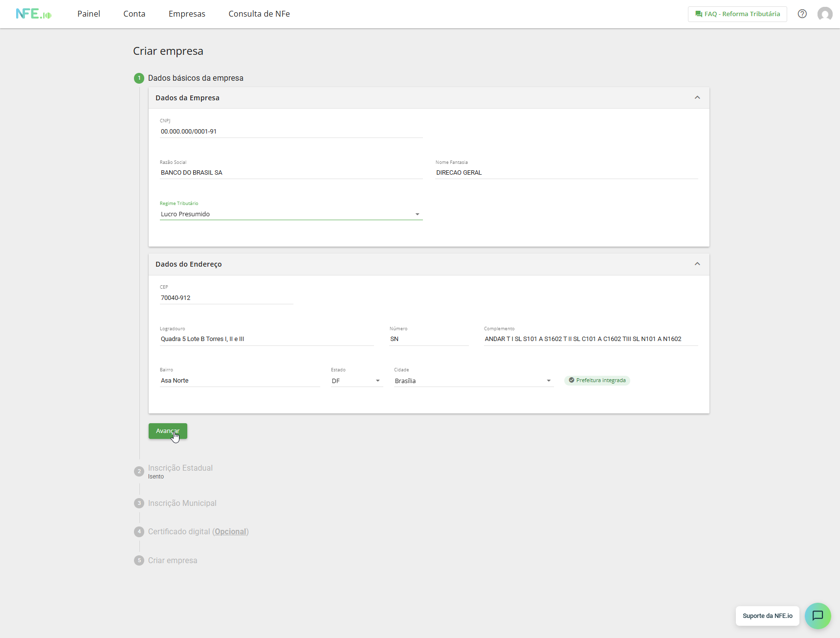Click the Inscrição Estadual step label
Image resolution: width=840 pixels, height=638 pixels.
[x=180, y=468]
